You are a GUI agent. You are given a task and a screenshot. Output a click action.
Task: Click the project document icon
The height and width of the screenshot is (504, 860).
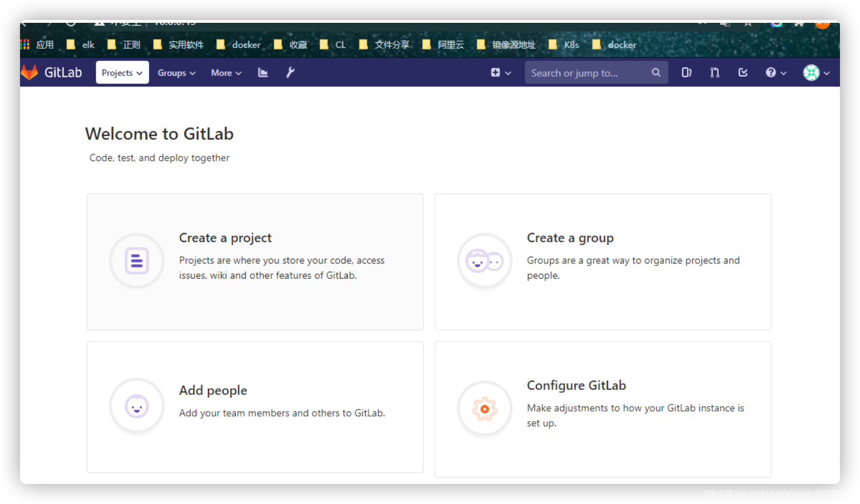click(137, 260)
